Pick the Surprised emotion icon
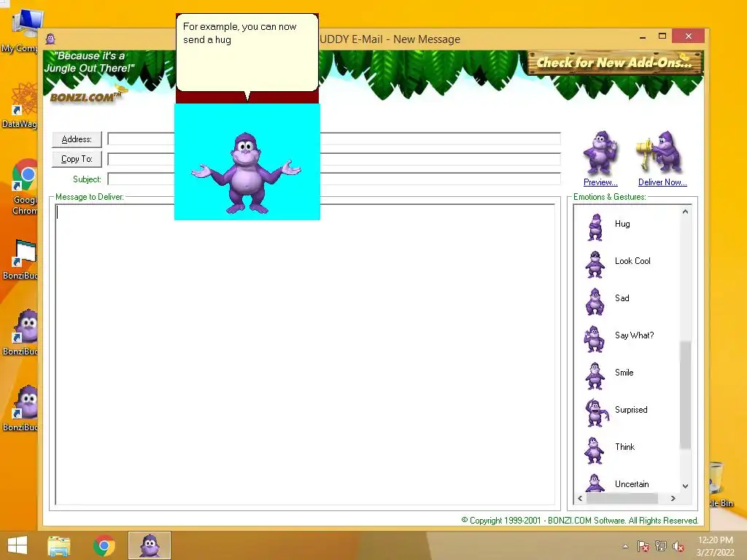The height and width of the screenshot is (560, 747). (597, 413)
